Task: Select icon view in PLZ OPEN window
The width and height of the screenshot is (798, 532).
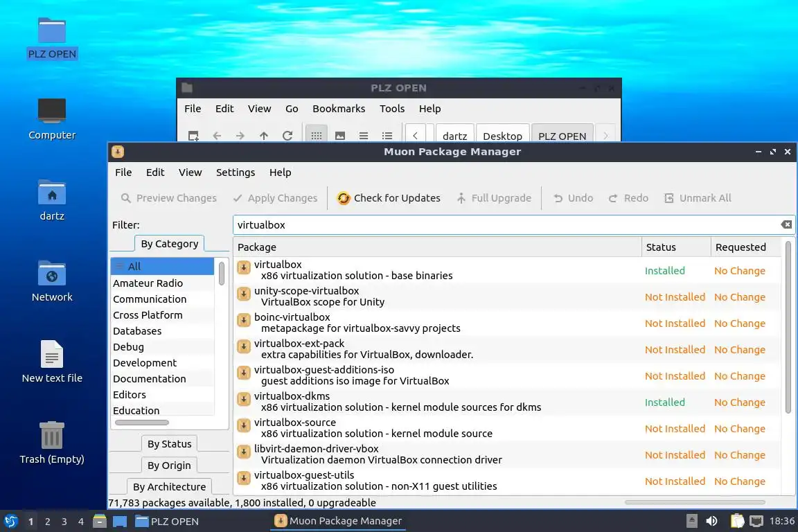Action: 317,135
